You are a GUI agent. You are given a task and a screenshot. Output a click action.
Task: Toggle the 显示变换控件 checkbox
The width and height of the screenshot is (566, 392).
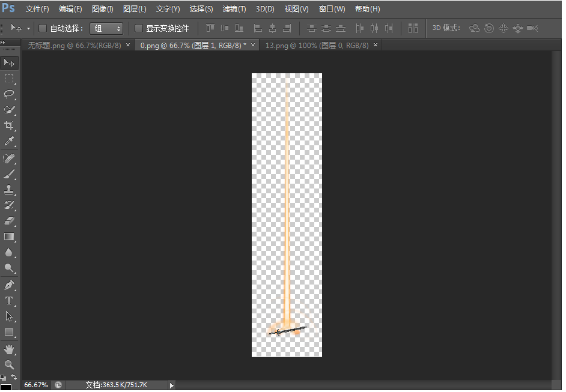point(139,28)
